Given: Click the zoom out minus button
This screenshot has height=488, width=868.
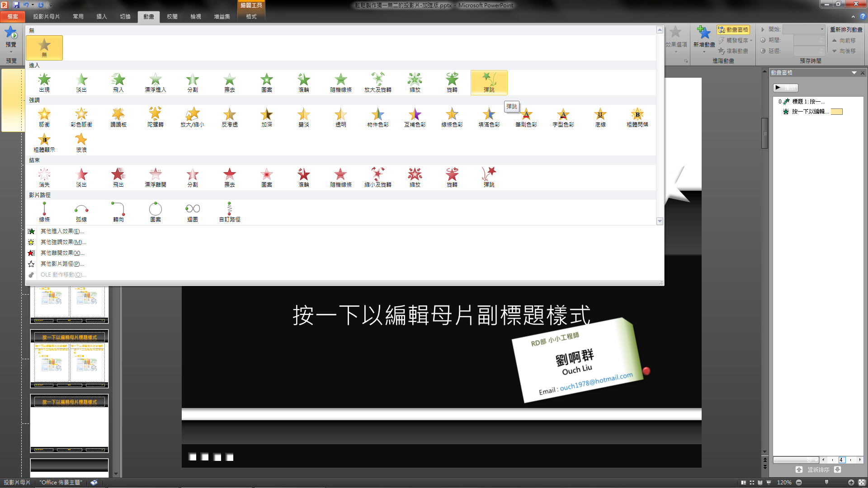Looking at the screenshot, I should (x=799, y=483).
